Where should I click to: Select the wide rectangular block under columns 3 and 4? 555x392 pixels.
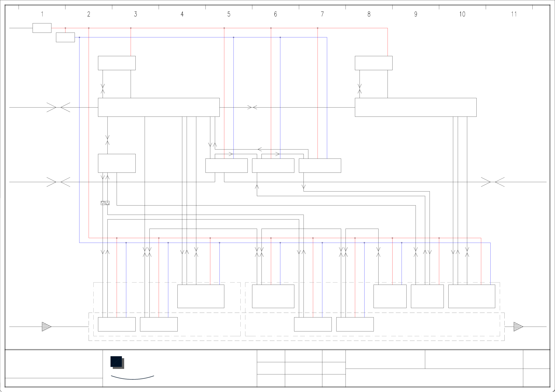pyautogui.click(x=159, y=107)
